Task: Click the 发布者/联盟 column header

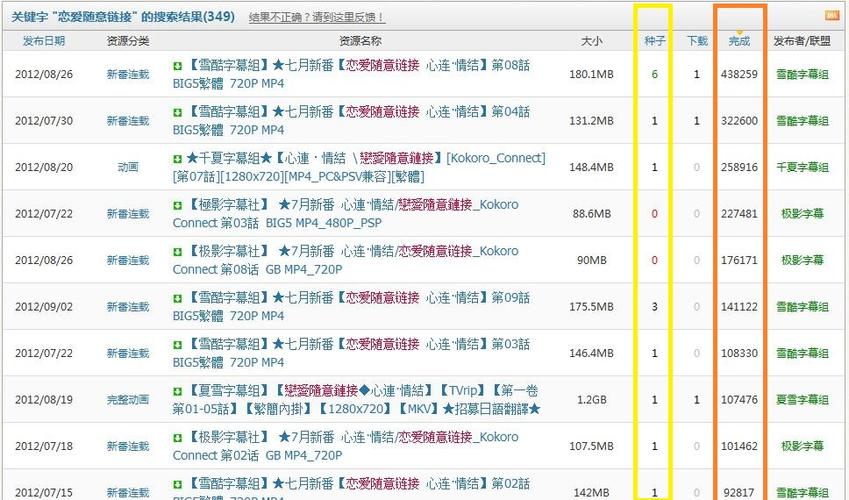Action: pyautogui.click(x=802, y=41)
